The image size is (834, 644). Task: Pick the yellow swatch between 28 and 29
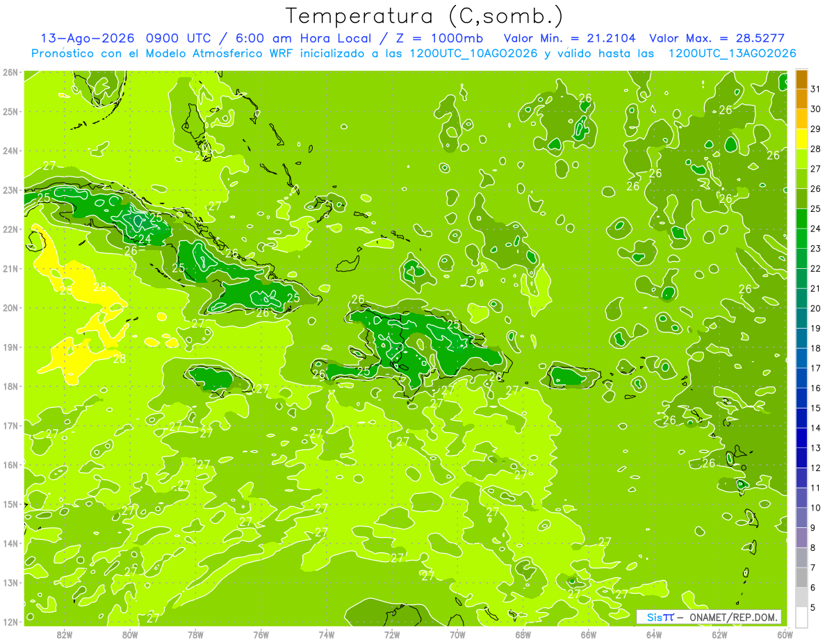coord(801,139)
